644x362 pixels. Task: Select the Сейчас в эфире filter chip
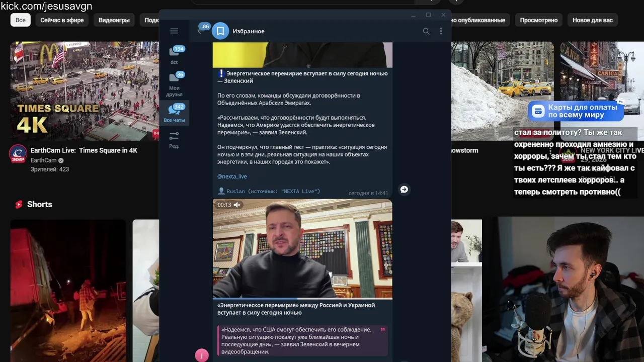[x=62, y=20]
